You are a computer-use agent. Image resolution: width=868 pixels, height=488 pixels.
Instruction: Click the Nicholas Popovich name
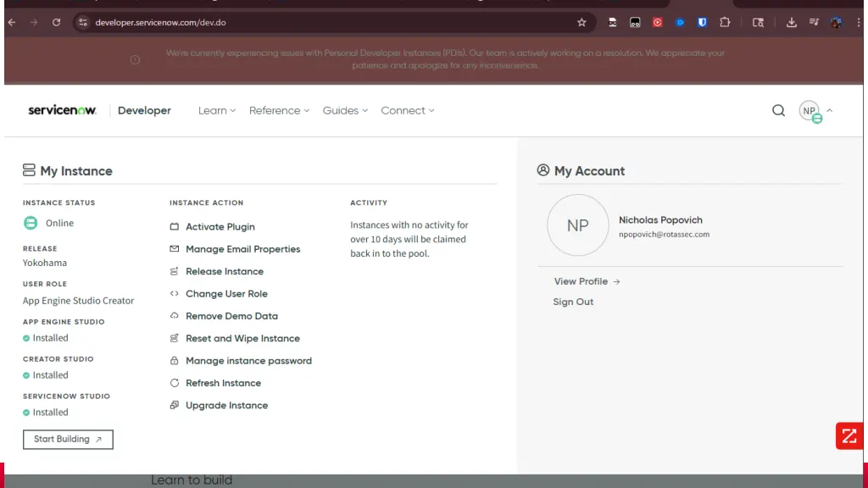pyautogui.click(x=660, y=220)
